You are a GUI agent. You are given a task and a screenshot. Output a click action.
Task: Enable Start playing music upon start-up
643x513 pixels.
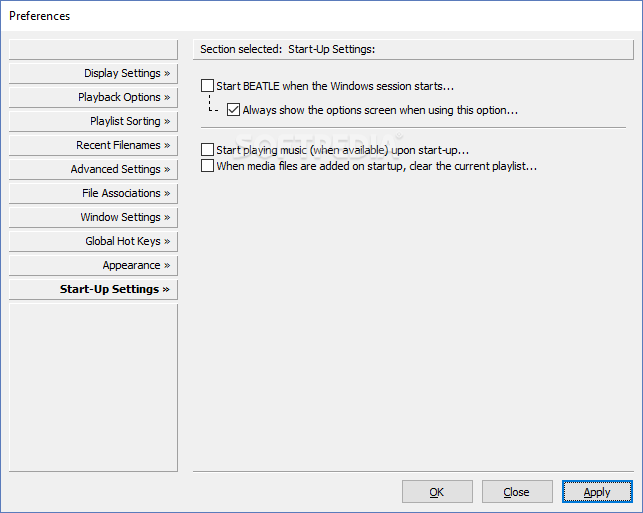(207, 150)
